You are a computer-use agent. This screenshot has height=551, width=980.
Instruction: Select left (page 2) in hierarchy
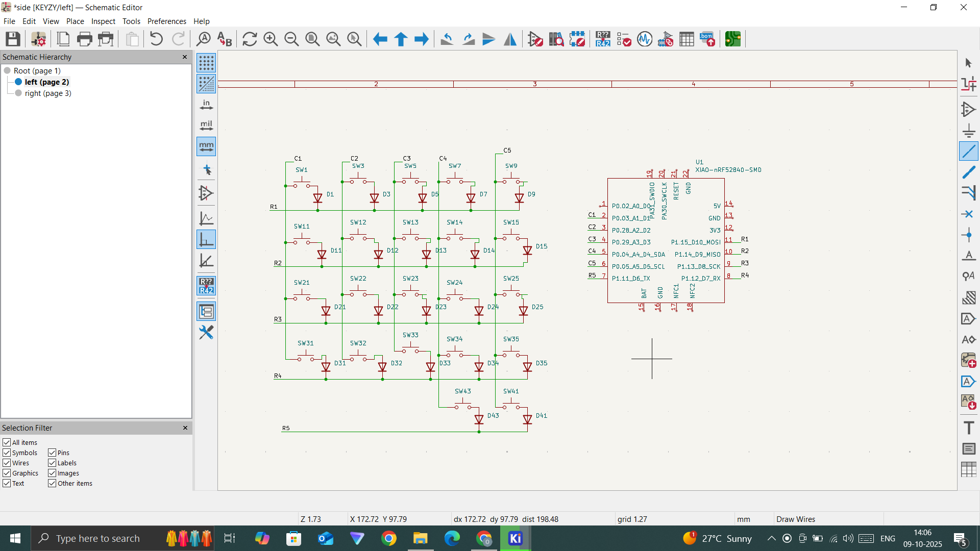tap(47, 82)
